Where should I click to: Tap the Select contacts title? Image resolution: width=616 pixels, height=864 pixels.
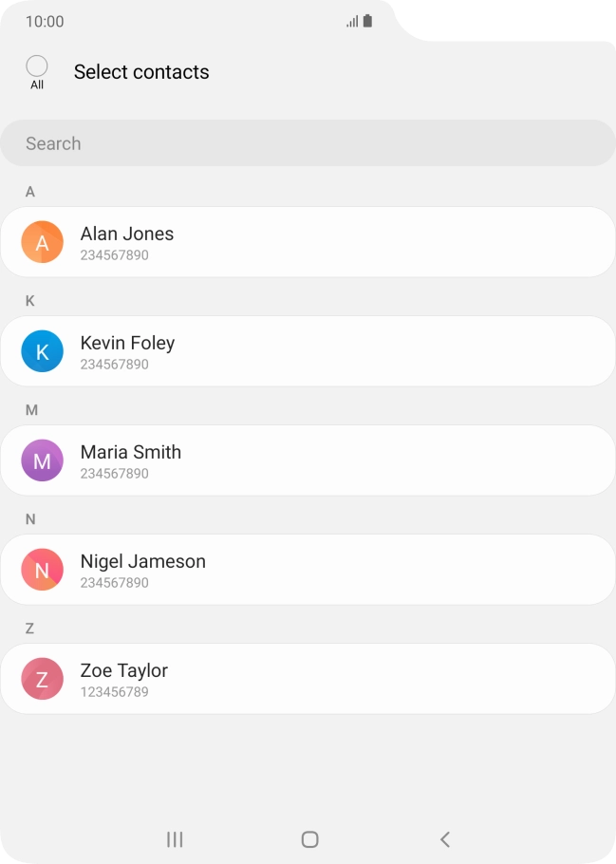(141, 72)
